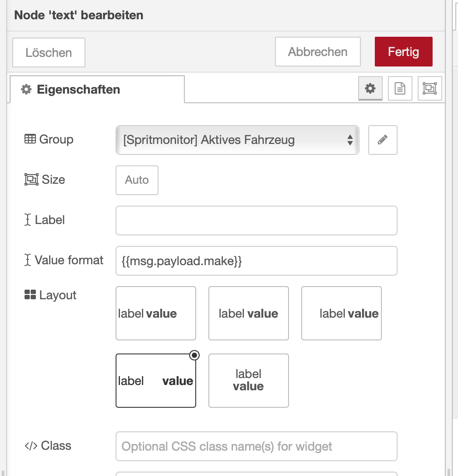Screen dimensions: 458x476
Task: Open node appearance settings icon
Action: [x=430, y=89]
